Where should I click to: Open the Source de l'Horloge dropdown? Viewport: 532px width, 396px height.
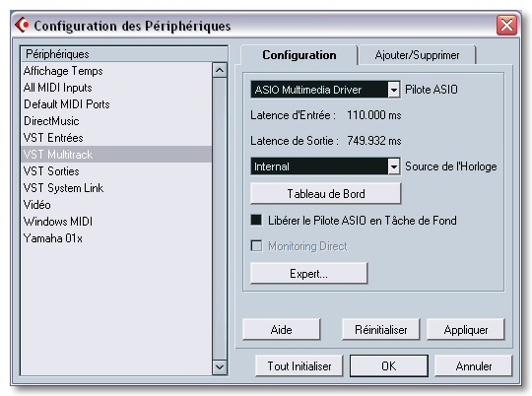coord(393,166)
